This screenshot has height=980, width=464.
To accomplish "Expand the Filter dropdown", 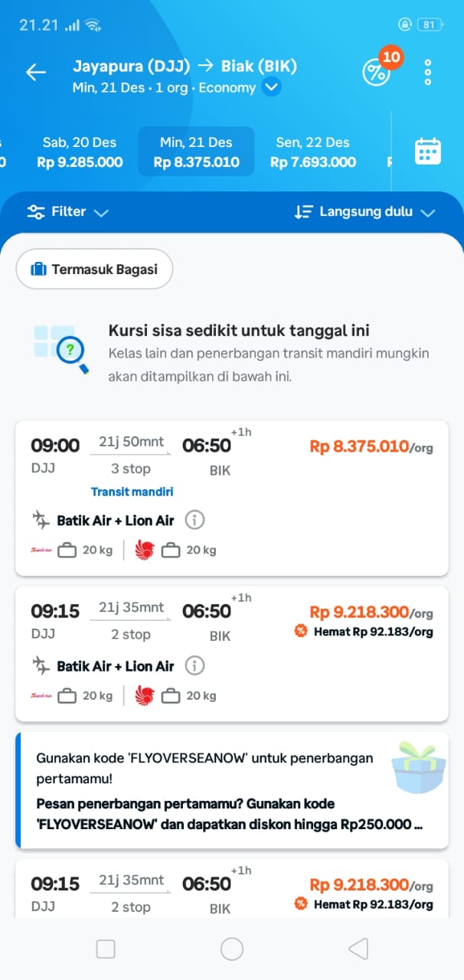I will point(67,212).
